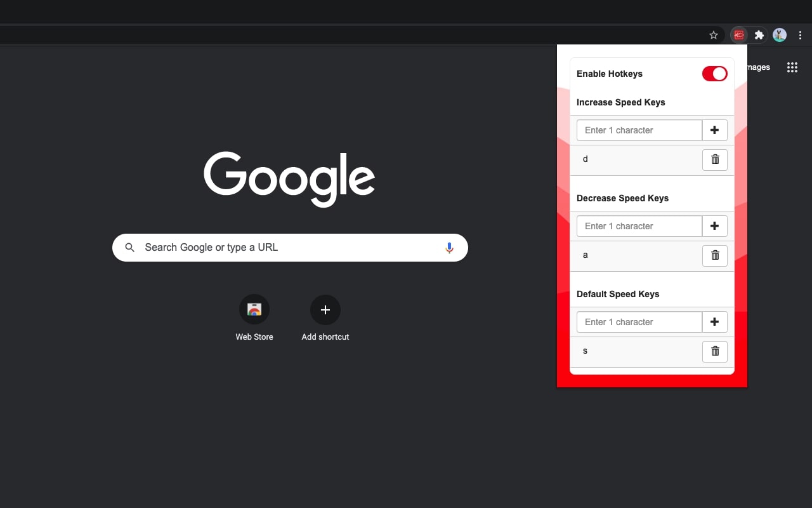Select the 's' key entry text
Screen dimensions: 812x508
(x=585, y=351)
